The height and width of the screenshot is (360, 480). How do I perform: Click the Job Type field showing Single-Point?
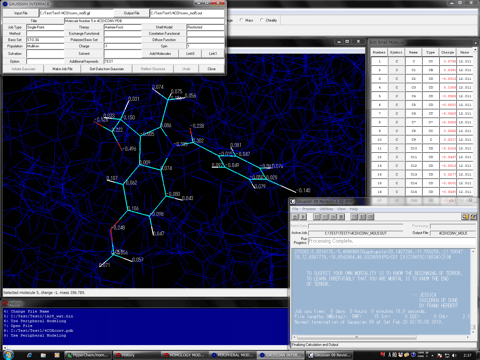click(x=45, y=27)
